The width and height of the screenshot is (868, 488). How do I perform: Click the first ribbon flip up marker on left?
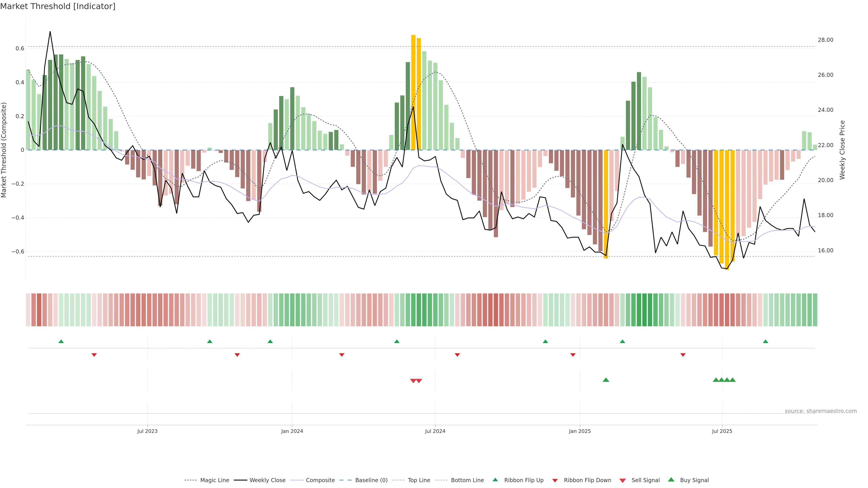coord(61,342)
